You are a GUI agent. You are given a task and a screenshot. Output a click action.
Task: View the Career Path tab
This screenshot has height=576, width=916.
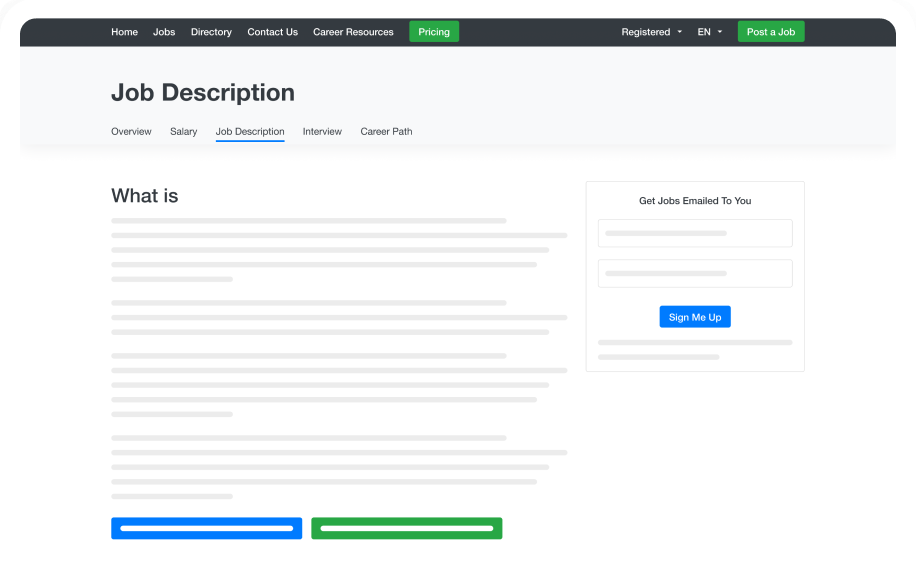tap(386, 132)
